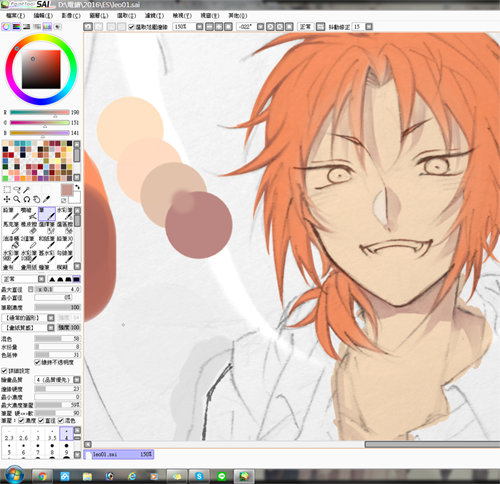Toggle the keep opacity checkbox
Image resolution: width=500 pixels, height=484 pixels.
38,362
